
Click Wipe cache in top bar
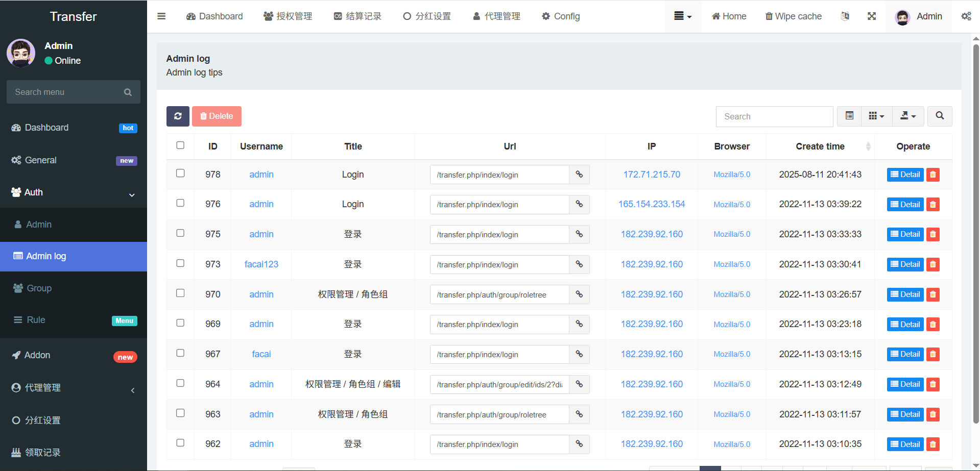(794, 16)
